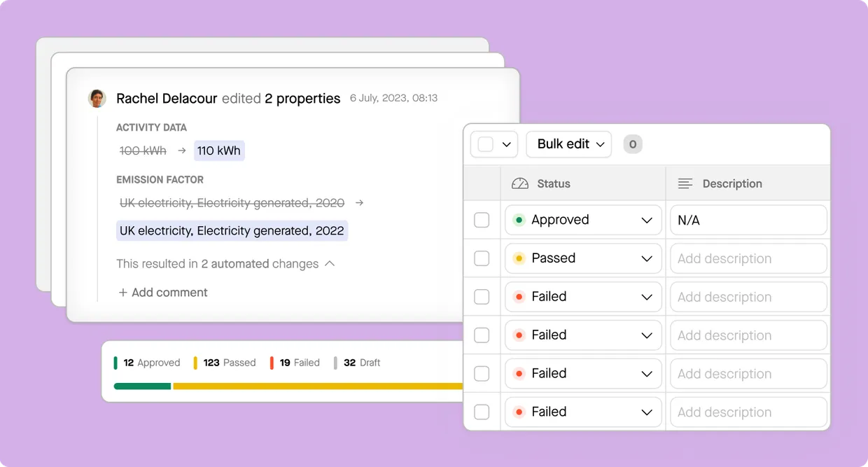Click the Add description field in Passed row
868x467 pixels.
[748, 258]
